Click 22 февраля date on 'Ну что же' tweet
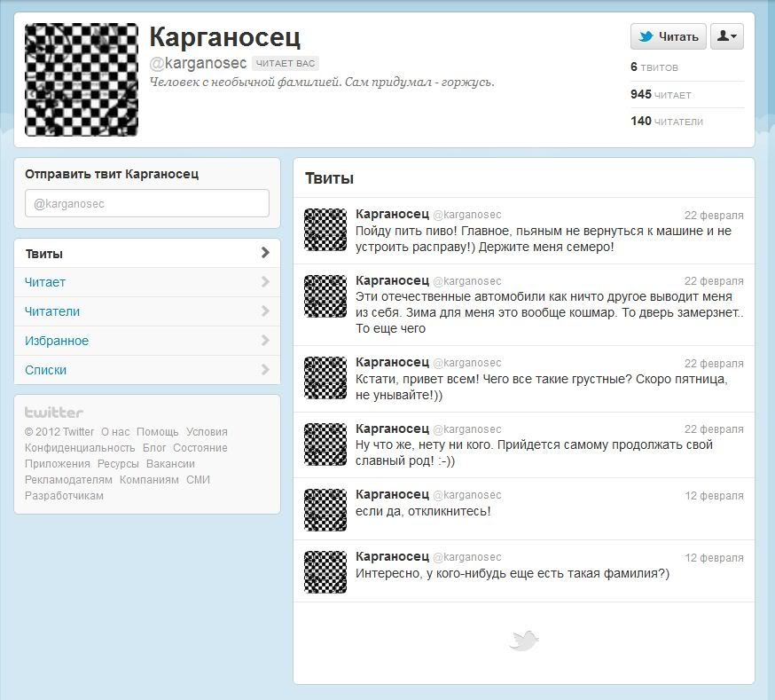The height and width of the screenshot is (700, 775). [x=714, y=429]
